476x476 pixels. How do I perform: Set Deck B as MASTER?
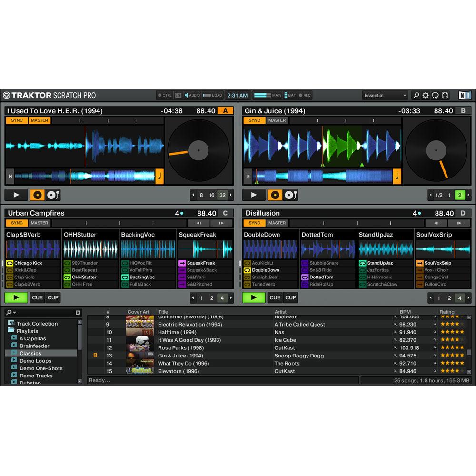(x=277, y=120)
